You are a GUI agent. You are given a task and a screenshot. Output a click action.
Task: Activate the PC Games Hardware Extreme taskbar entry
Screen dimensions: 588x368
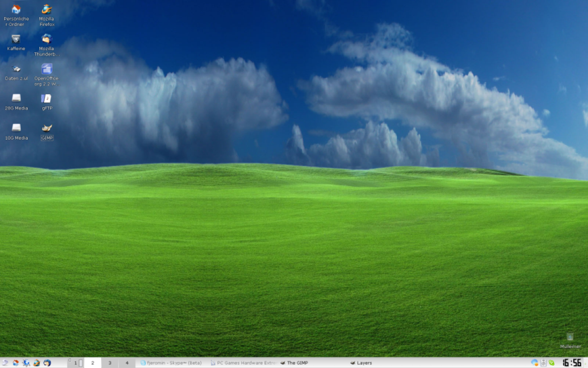(x=243, y=363)
